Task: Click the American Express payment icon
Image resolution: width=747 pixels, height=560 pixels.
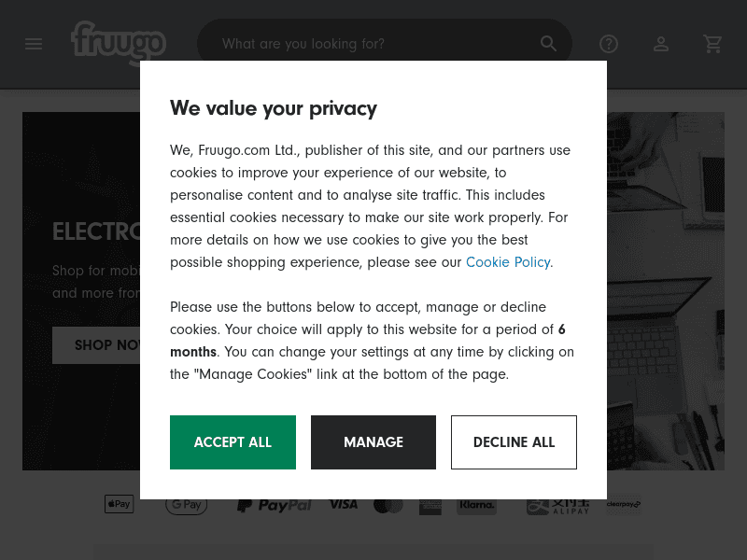Action: [430, 507]
